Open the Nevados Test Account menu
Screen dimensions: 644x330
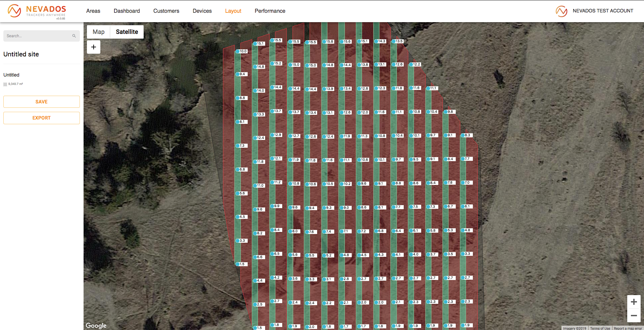603,11
